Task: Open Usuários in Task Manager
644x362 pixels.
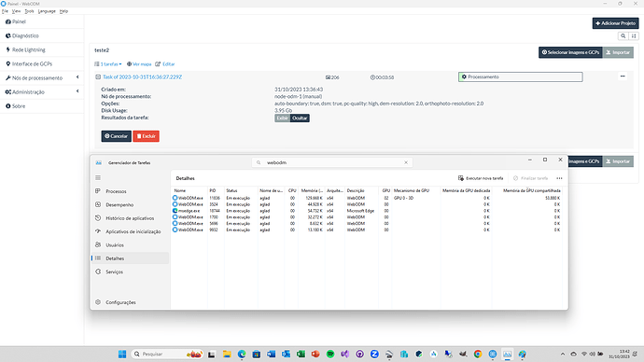Action: point(130,245)
